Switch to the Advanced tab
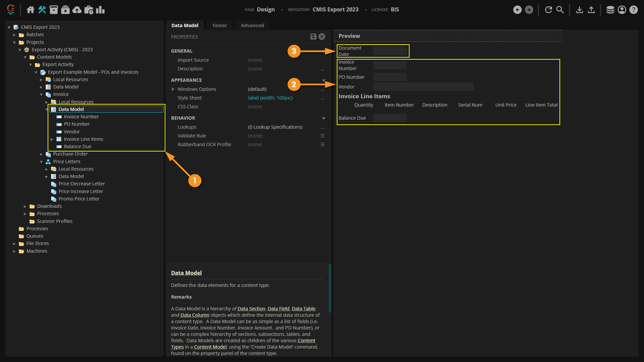This screenshot has width=644, height=362. 252,25
